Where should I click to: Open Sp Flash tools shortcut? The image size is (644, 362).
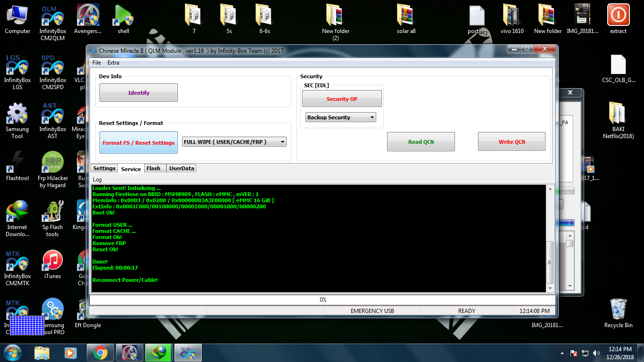pos(53,219)
